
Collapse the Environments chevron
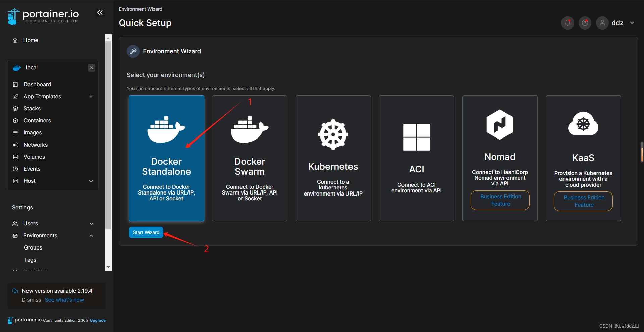click(x=91, y=236)
